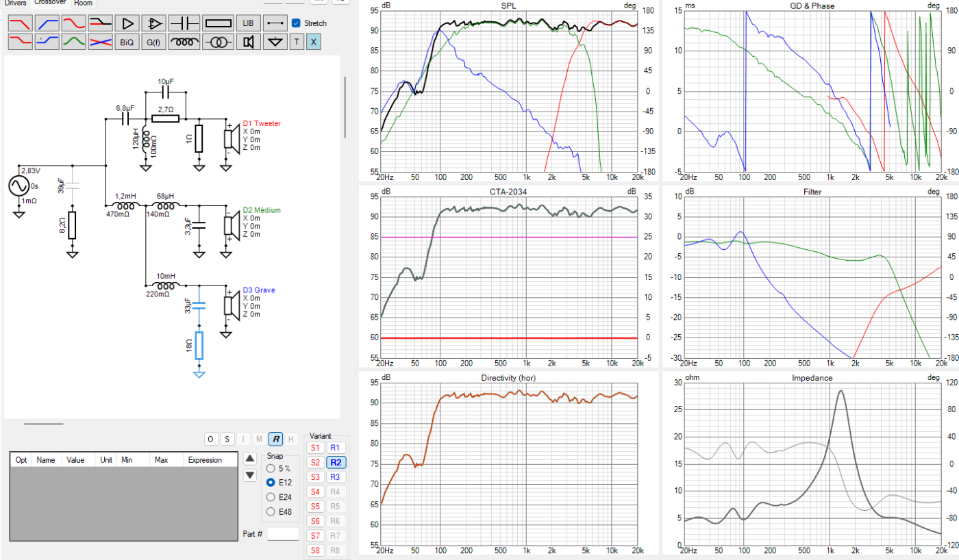Toggle the O button above parameter table
Image resolution: width=959 pixels, height=560 pixels.
(x=211, y=439)
